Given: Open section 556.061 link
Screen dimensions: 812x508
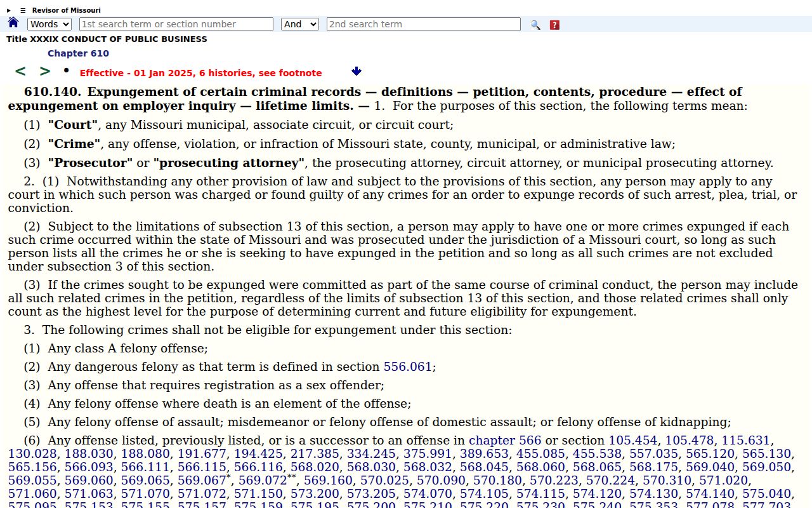Looking at the screenshot, I should point(407,366).
